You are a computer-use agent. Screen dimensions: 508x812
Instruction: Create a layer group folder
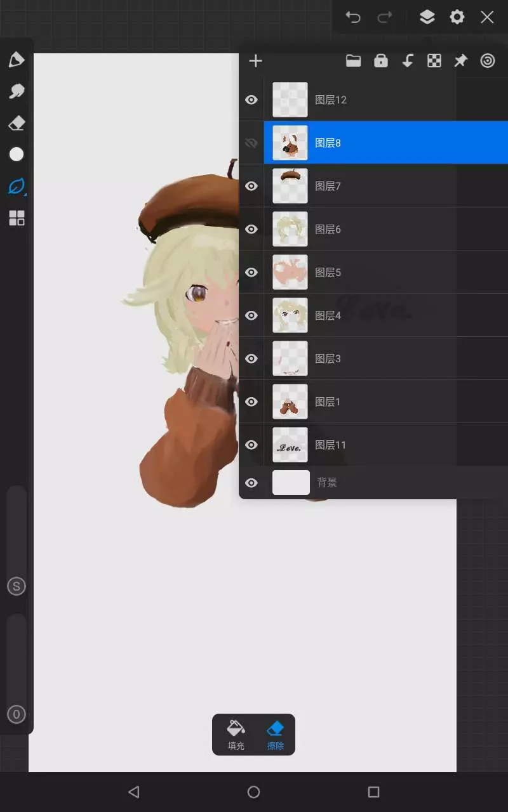[x=353, y=61]
